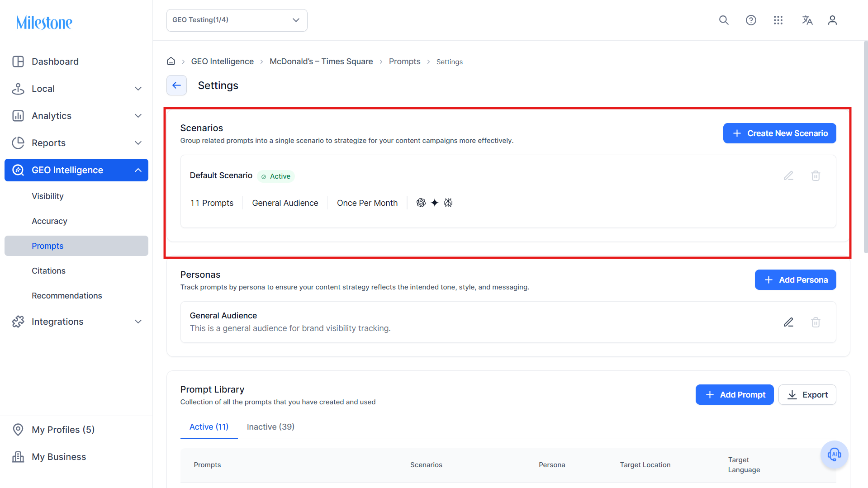Viewport: 868px width, 488px height.
Task: Click the "11 Prompts" text
Action: pos(212,203)
